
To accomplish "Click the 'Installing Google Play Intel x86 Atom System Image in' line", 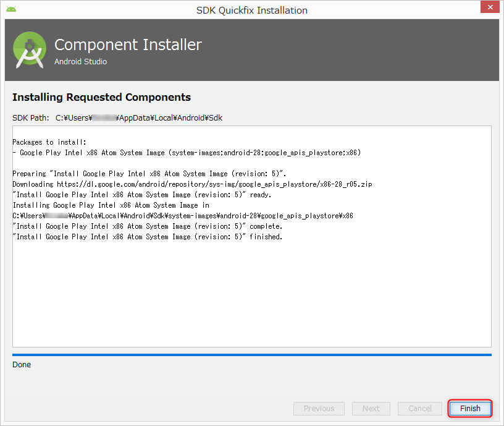I will 111,205.
